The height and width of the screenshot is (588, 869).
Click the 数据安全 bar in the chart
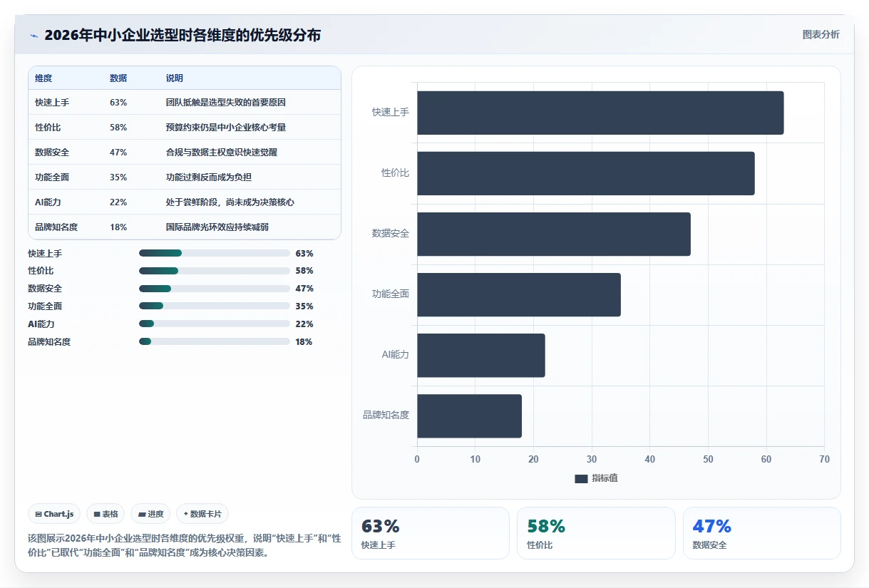554,234
